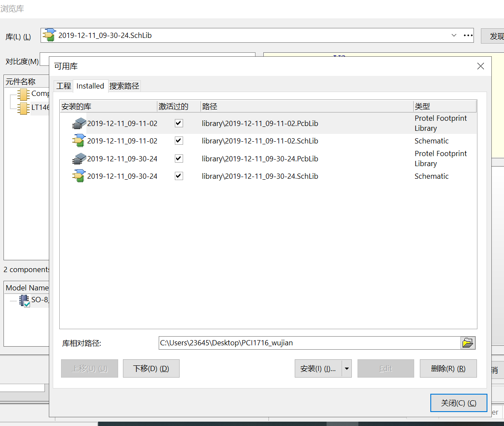This screenshot has width=504, height=426.
Task: Click the SchLib icon in the library combo box
Action: click(49, 35)
